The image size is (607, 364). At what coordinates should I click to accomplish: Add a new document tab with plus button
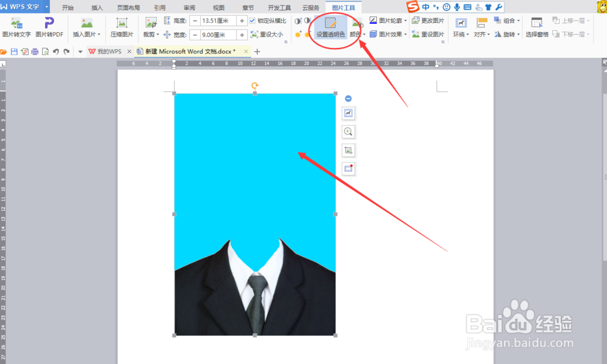[257, 52]
